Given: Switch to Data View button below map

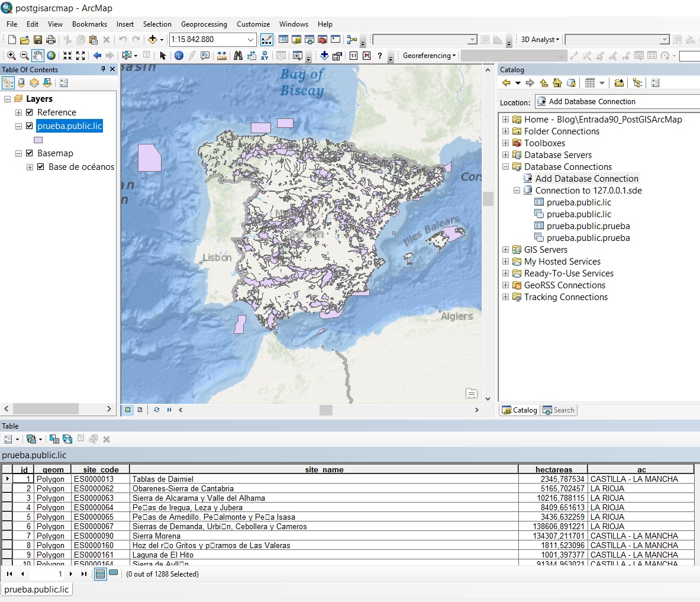Looking at the screenshot, I should click(128, 410).
